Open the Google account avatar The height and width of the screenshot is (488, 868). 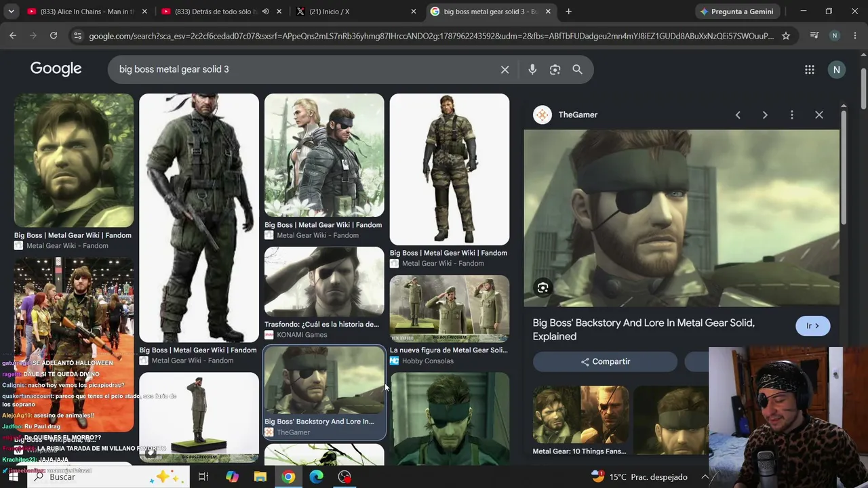tap(836, 69)
